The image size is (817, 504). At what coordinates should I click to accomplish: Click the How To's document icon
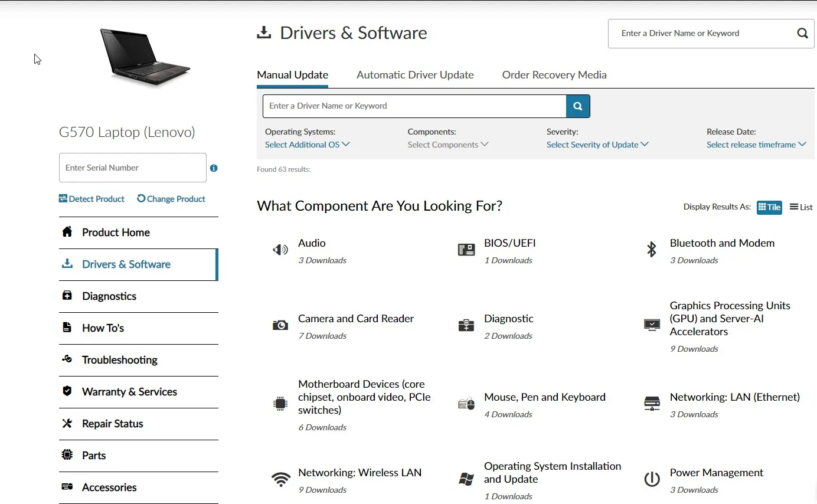point(67,327)
